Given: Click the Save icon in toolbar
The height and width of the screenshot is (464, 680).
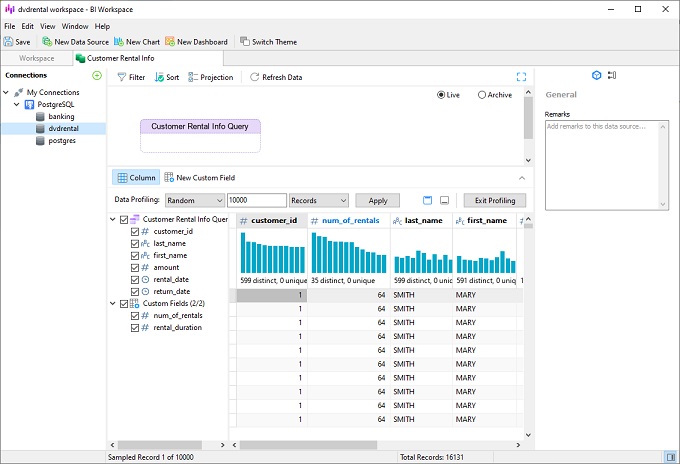Looking at the screenshot, I should click(9, 42).
